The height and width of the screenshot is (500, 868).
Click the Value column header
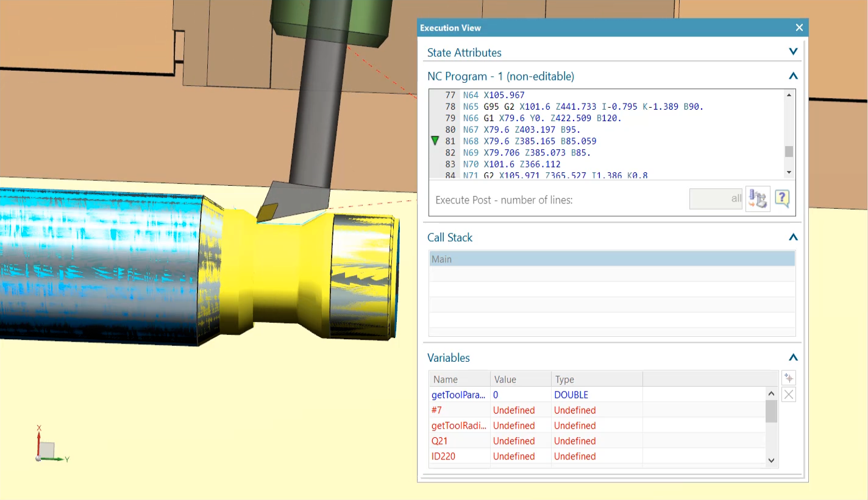click(x=521, y=379)
